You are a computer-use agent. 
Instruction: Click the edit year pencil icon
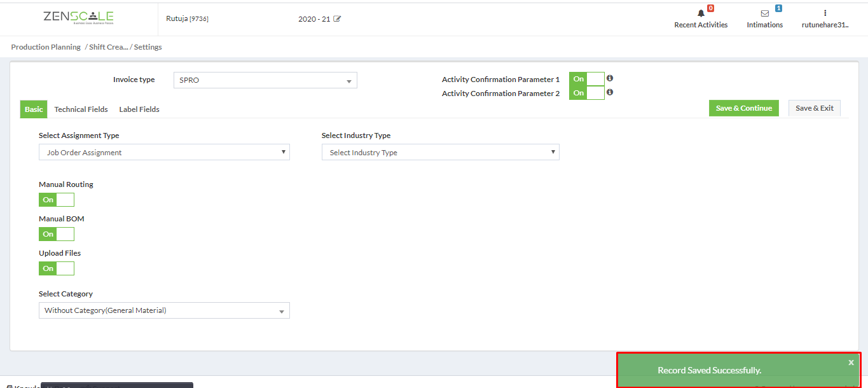coord(337,18)
